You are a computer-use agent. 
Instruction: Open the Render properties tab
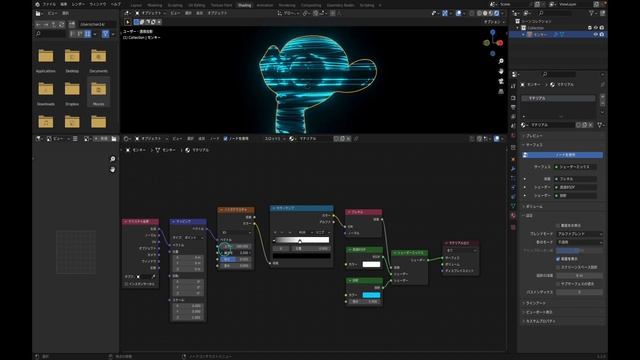tap(513, 98)
